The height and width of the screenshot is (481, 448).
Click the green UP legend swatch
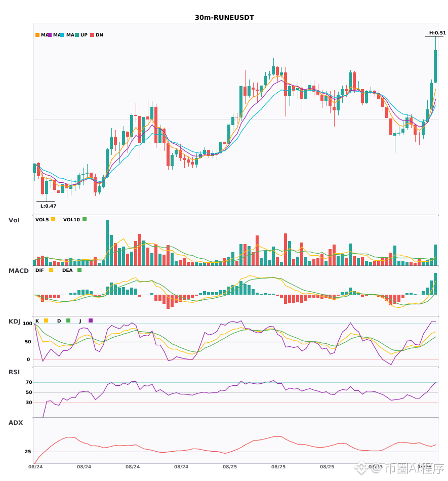[77, 35]
